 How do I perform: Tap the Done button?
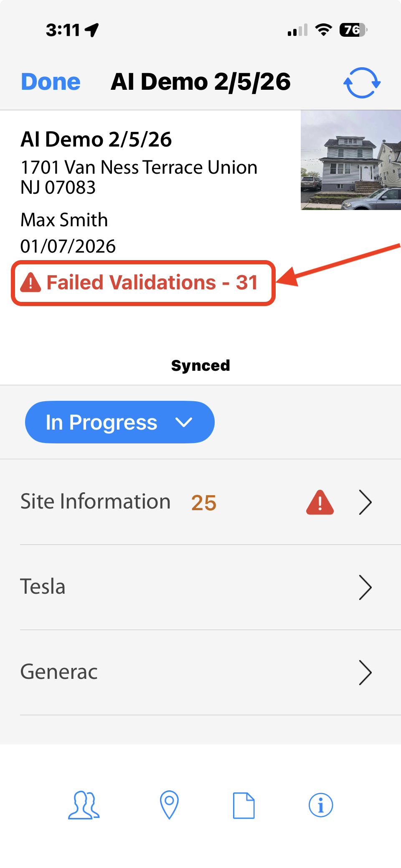[x=51, y=82]
